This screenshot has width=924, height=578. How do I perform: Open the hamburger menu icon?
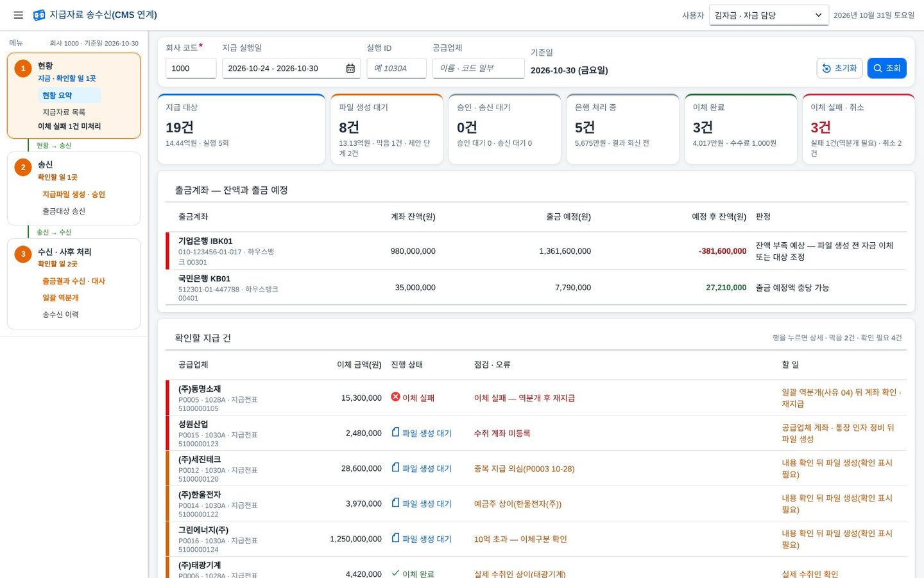tap(19, 15)
